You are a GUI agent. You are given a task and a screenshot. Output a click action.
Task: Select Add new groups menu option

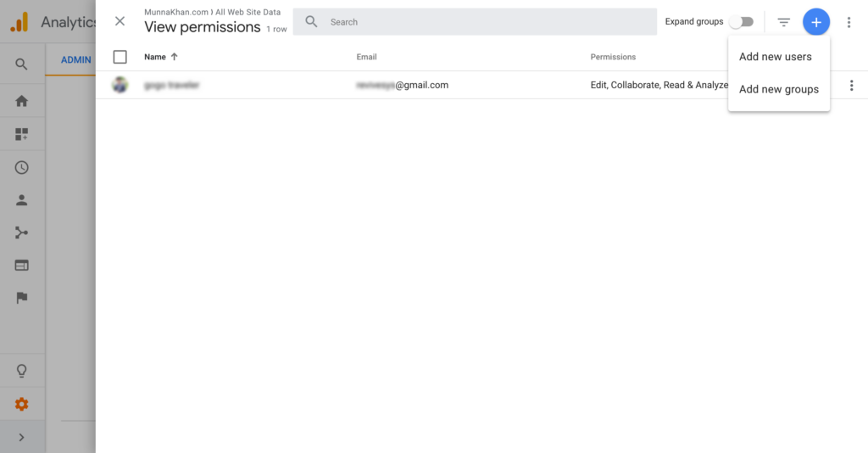point(778,89)
